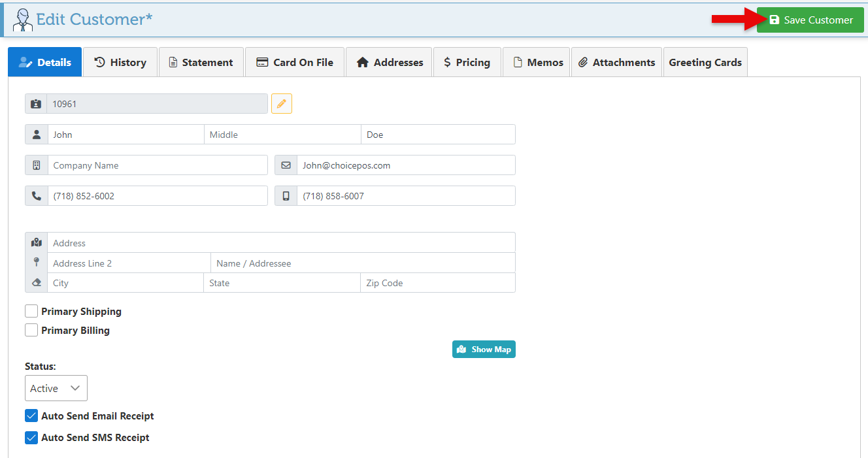Go to the Pricing tab
This screenshot has width=868, height=458.
pos(467,63)
